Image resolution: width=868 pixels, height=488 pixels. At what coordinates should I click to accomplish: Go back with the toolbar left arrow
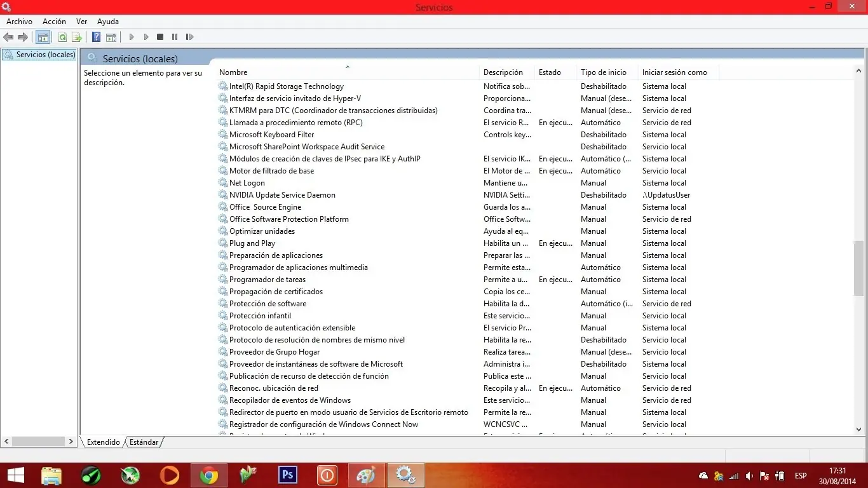(x=8, y=37)
